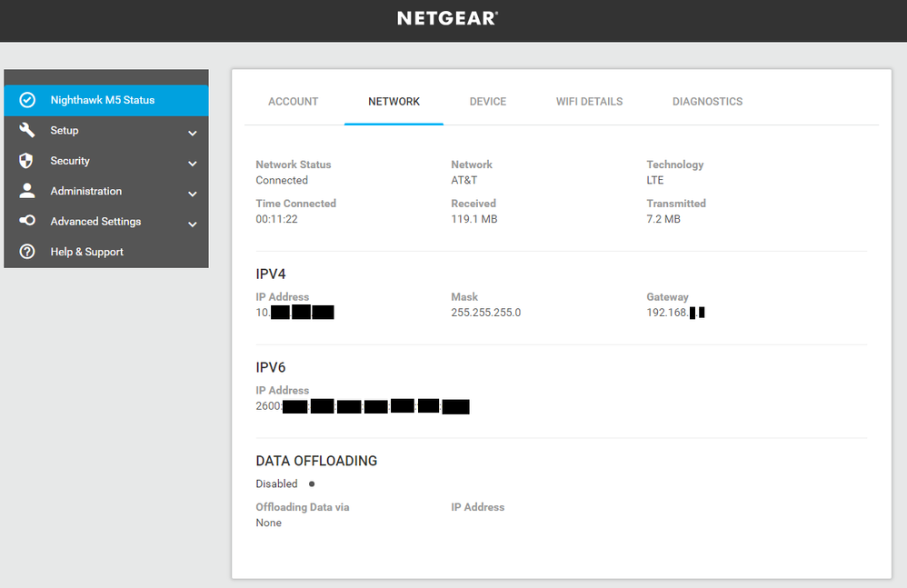Click the NETGEAR logo
The height and width of the screenshot is (588, 907).
[448, 18]
